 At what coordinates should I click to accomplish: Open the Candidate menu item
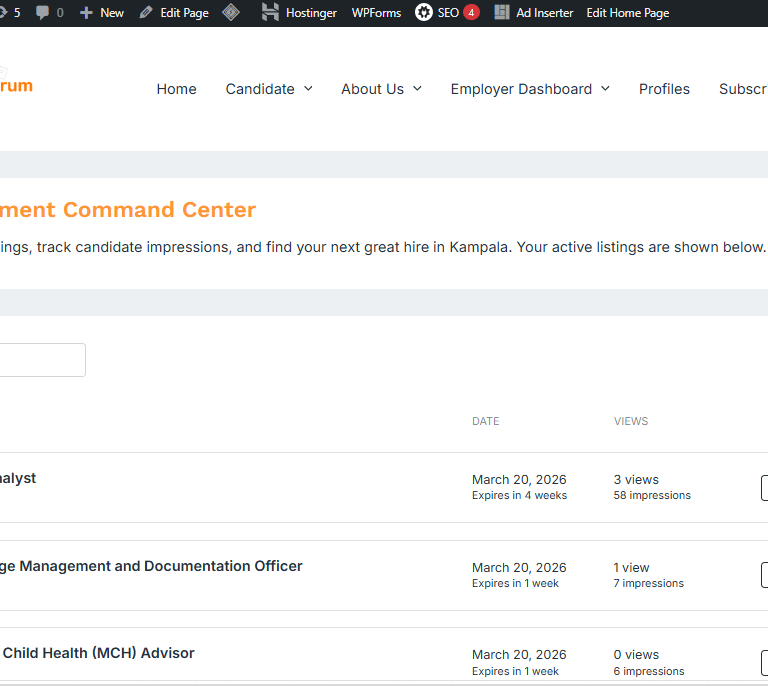260,89
